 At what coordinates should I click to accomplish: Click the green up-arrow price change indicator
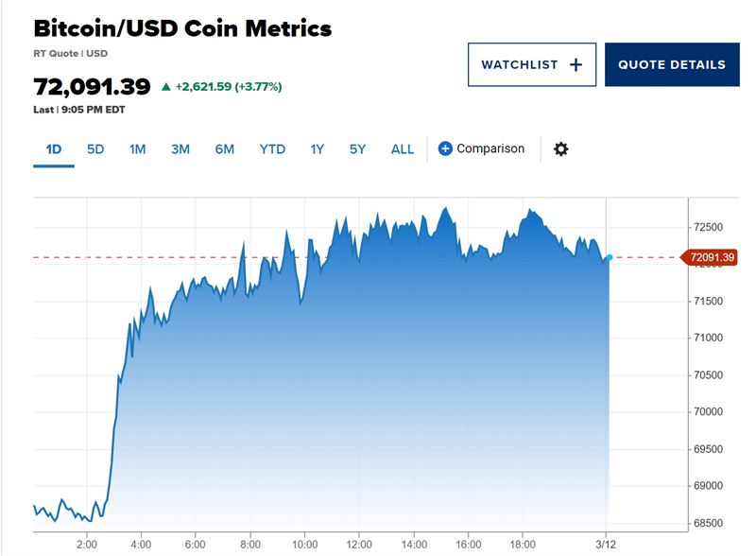166,87
